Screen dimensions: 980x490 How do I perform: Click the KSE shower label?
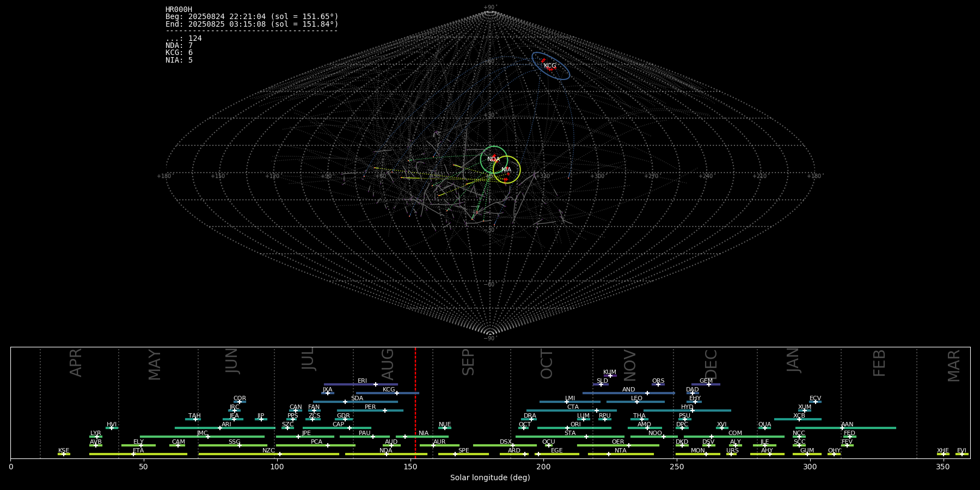click(64, 451)
